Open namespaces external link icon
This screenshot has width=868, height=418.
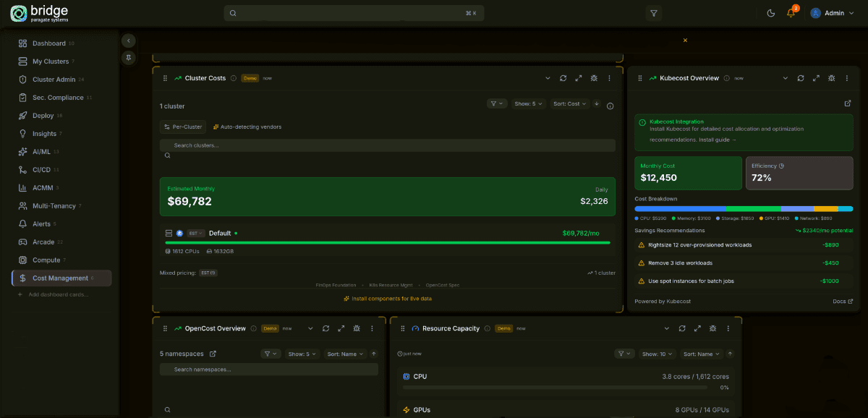[213, 354]
